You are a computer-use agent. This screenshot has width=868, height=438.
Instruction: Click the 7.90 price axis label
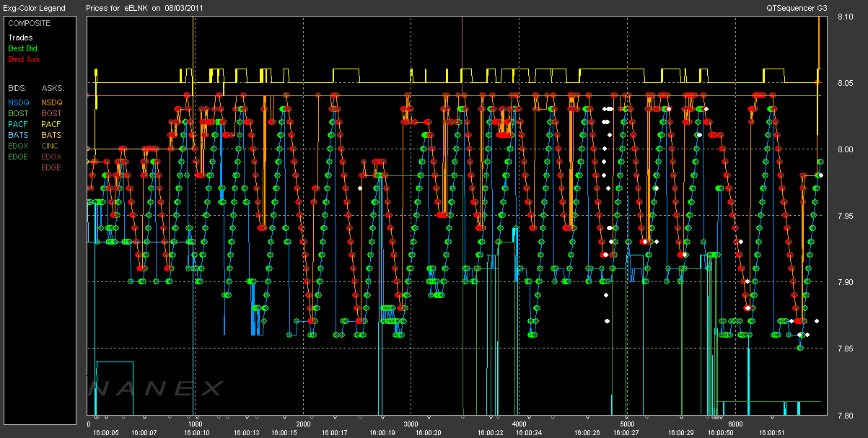click(x=845, y=282)
